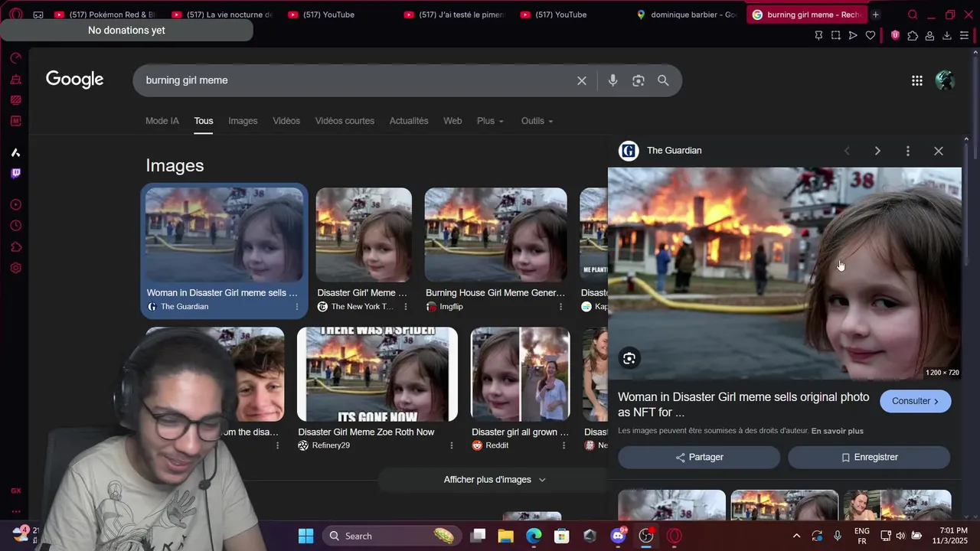Open the En savoir plus link
The height and width of the screenshot is (551, 980).
pyautogui.click(x=837, y=431)
